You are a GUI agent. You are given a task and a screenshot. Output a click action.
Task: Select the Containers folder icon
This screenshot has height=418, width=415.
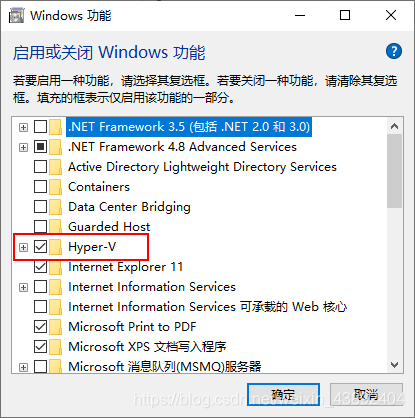click(56, 187)
